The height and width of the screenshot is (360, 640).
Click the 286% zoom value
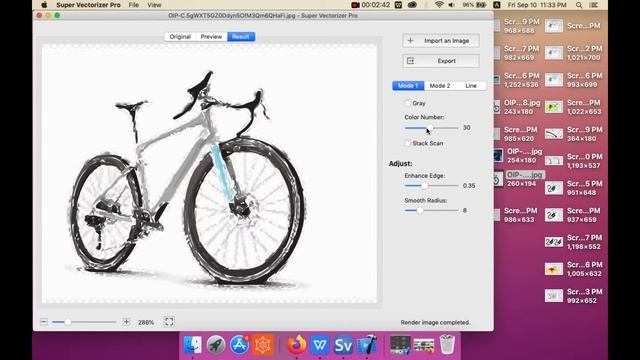(x=146, y=322)
